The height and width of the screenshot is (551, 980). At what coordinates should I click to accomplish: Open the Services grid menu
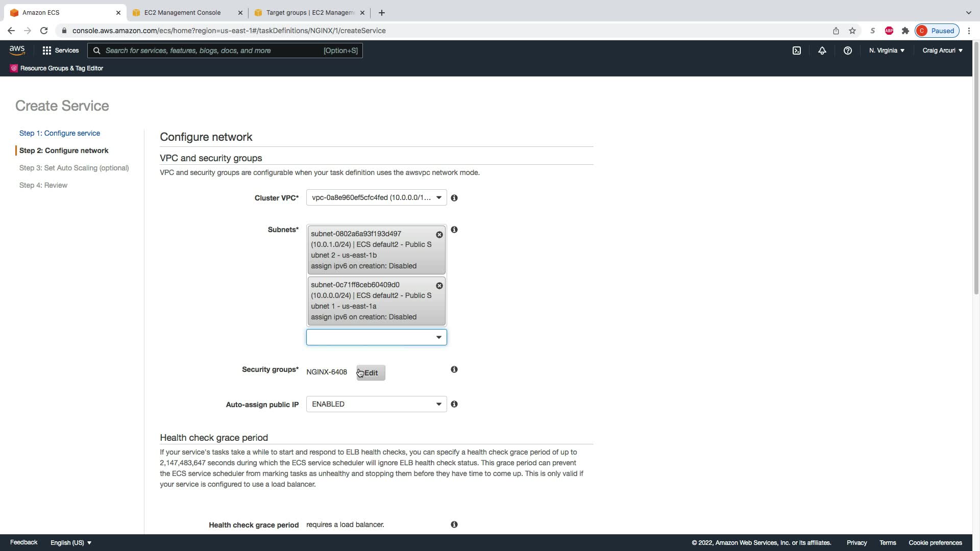pyautogui.click(x=60, y=51)
